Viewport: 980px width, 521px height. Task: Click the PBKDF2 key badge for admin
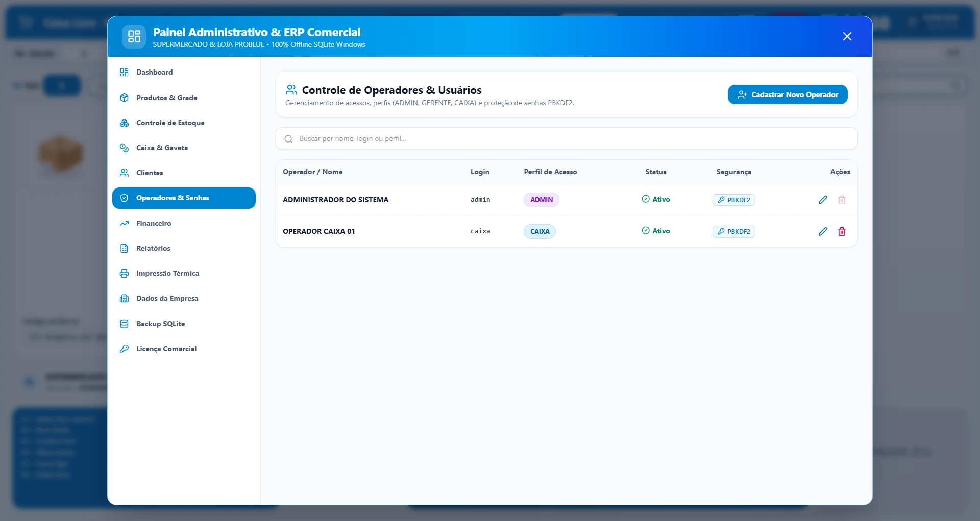(x=733, y=200)
